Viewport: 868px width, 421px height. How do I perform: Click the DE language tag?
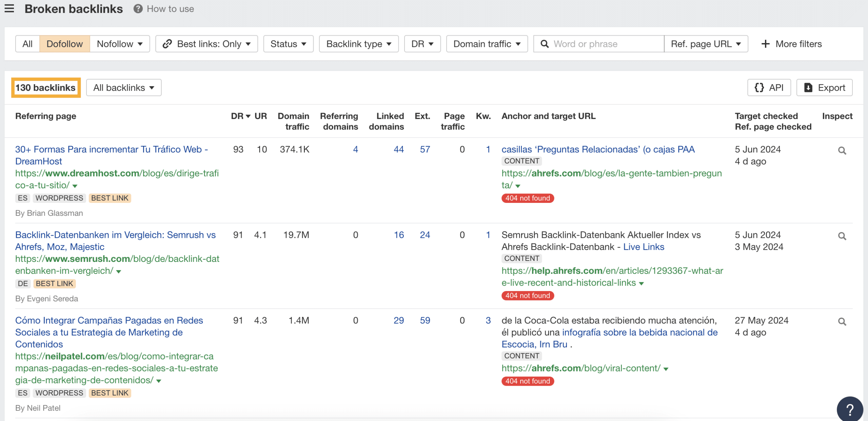pos(23,284)
